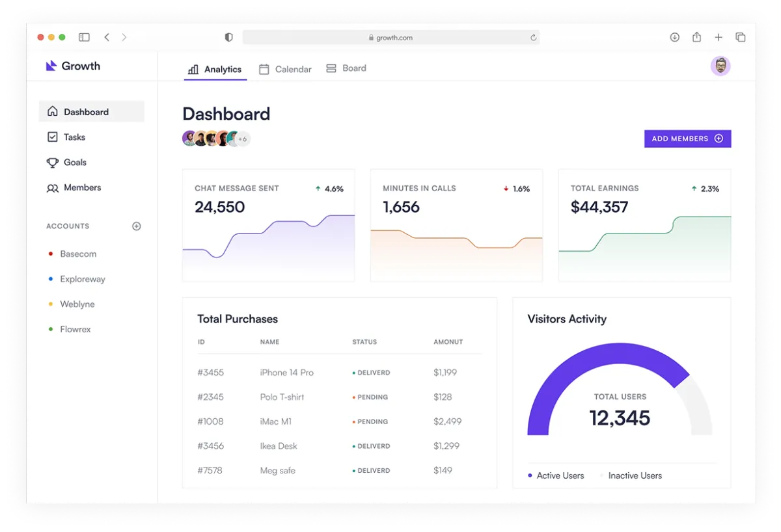Show the tab overview icon
The width and height of the screenshot is (781, 532).
click(x=741, y=37)
